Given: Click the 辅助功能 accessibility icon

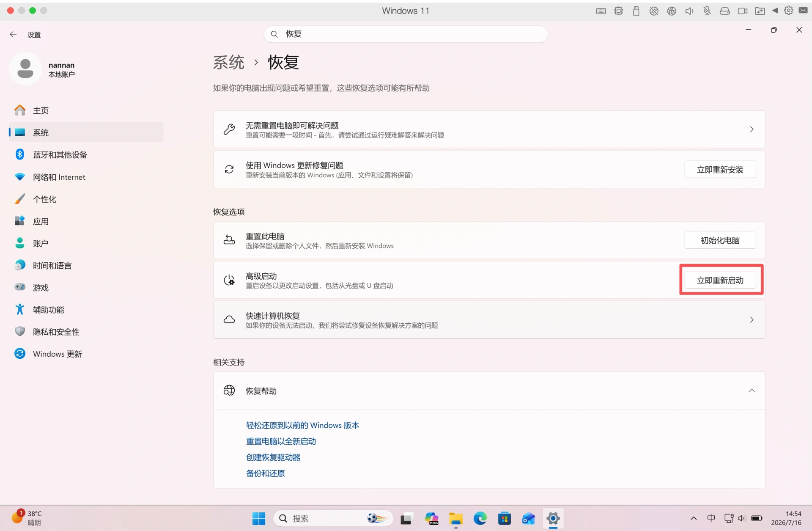Looking at the screenshot, I should pyautogui.click(x=19, y=309).
